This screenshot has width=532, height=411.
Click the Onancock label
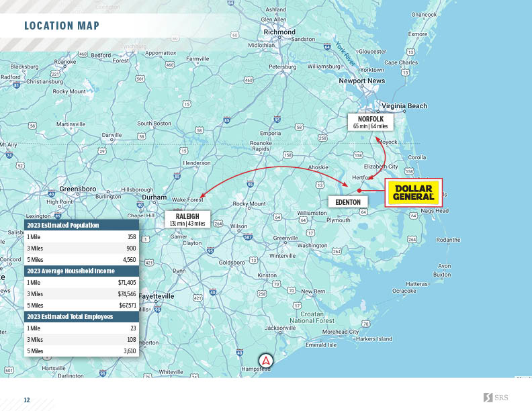click(x=424, y=15)
